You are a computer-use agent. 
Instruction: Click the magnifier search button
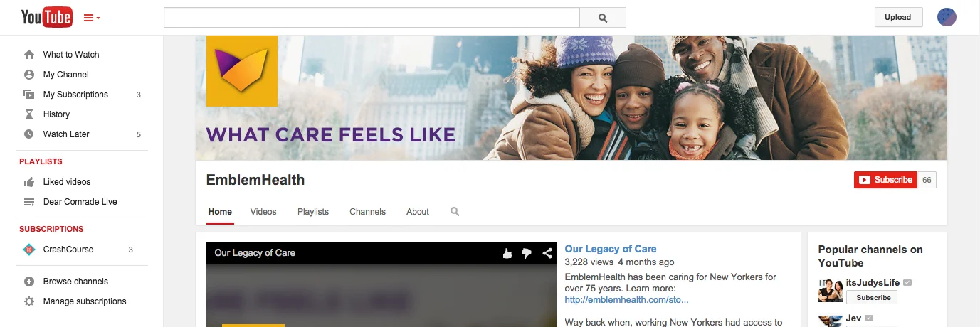pos(603,17)
